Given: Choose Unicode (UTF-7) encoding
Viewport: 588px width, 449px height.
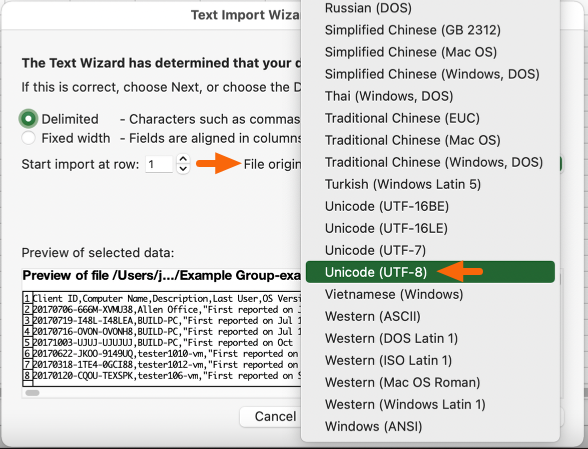Looking at the screenshot, I should tap(430, 250).
